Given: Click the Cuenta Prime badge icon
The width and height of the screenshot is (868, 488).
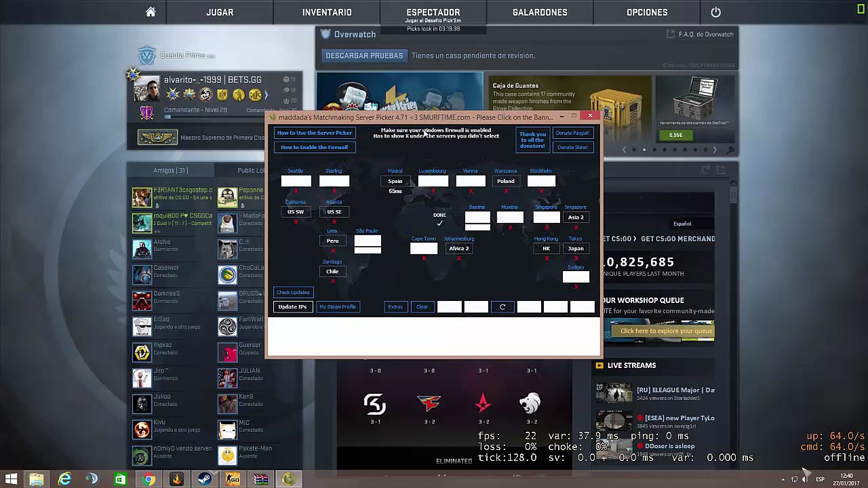Looking at the screenshot, I should [147, 55].
